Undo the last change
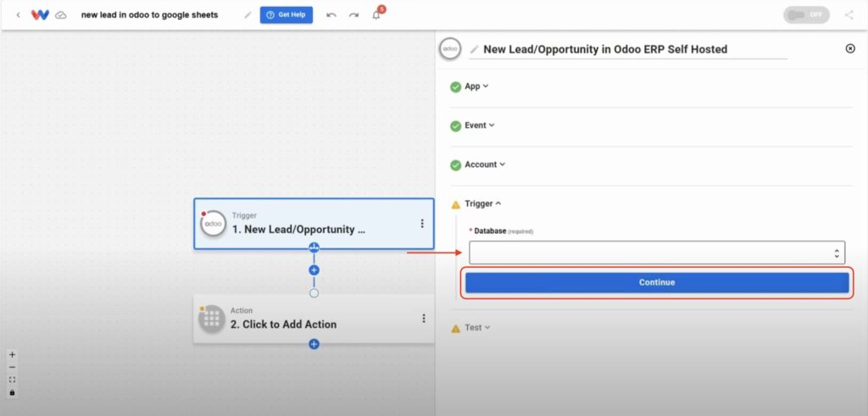868x416 pixels. point(331,15)
